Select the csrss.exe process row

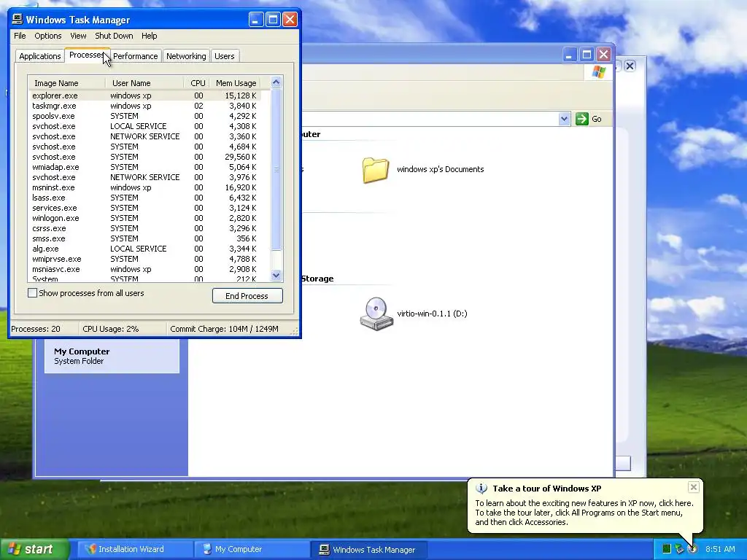tap(144, 228)
